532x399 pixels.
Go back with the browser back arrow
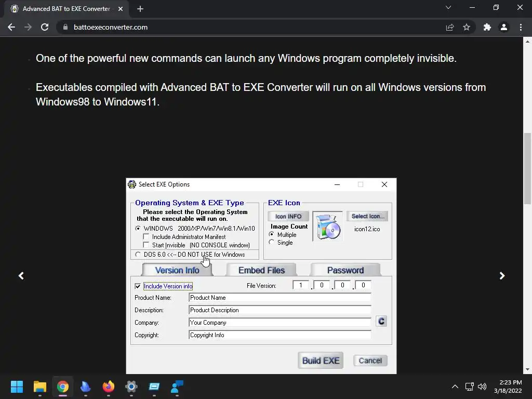(x=11, y=27)
